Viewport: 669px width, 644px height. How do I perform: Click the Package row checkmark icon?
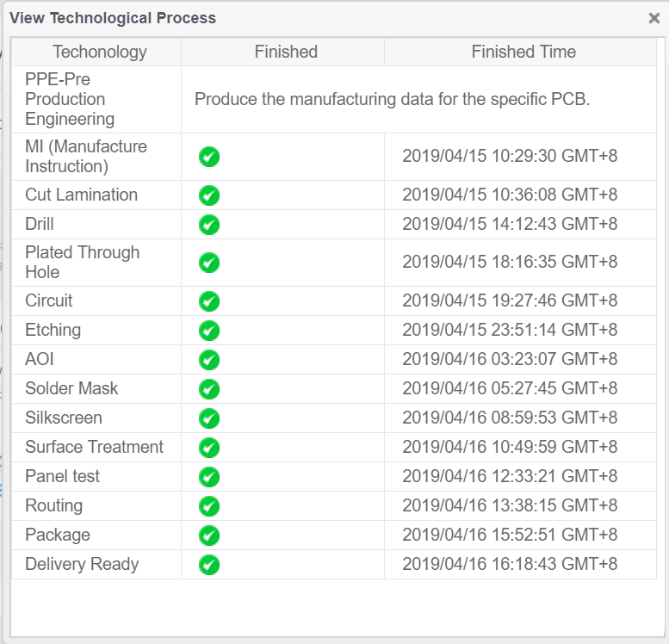pyautogui.click(x=209, y=536)
